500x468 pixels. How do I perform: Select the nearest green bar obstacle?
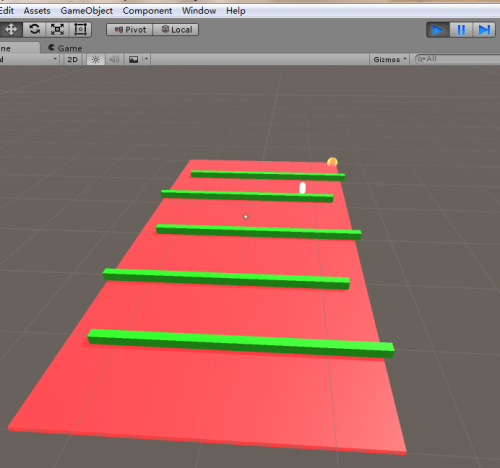pyautogui.click(x=241, y=344)
